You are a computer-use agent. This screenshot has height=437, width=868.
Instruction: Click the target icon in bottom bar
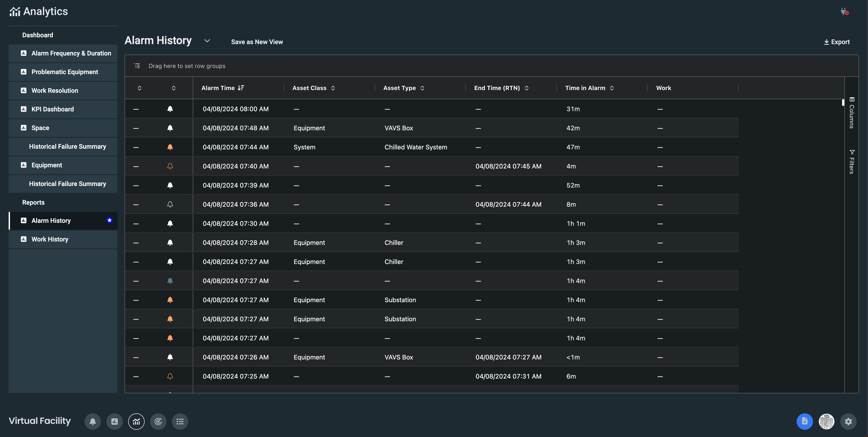(x=158, y=422)
